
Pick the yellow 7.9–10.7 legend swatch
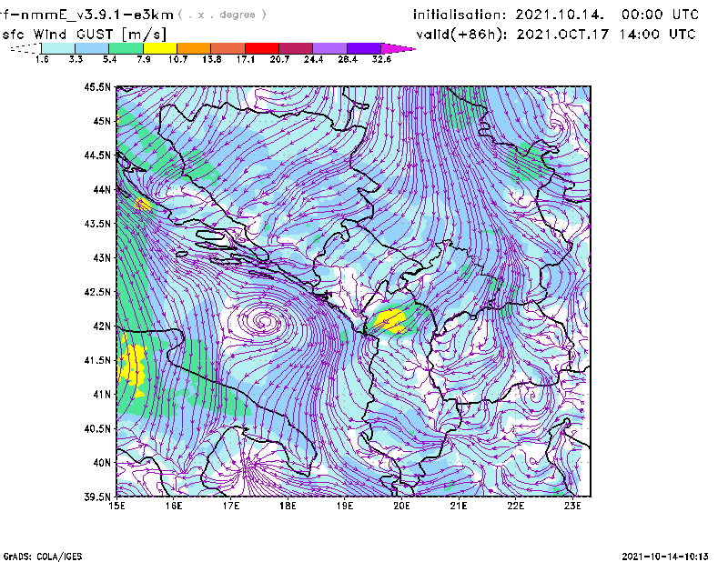coord(160,48)
